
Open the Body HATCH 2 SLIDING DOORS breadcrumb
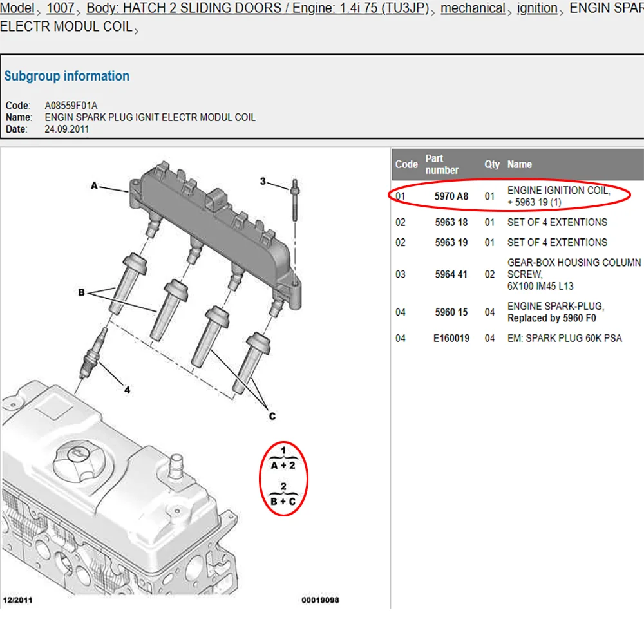tap(258, 8)
